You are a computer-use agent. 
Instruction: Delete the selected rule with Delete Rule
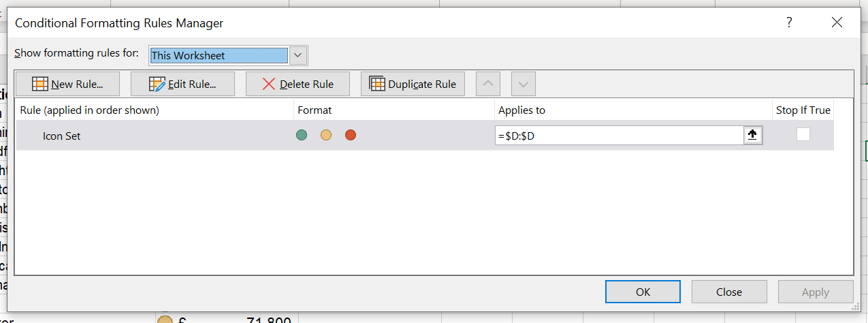pyautogui.click(x=298, y=84)
